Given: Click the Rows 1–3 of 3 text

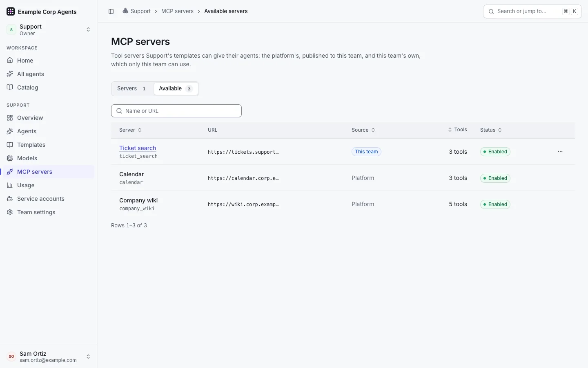Looking at the screenshot, I should [x=129, y=225].
